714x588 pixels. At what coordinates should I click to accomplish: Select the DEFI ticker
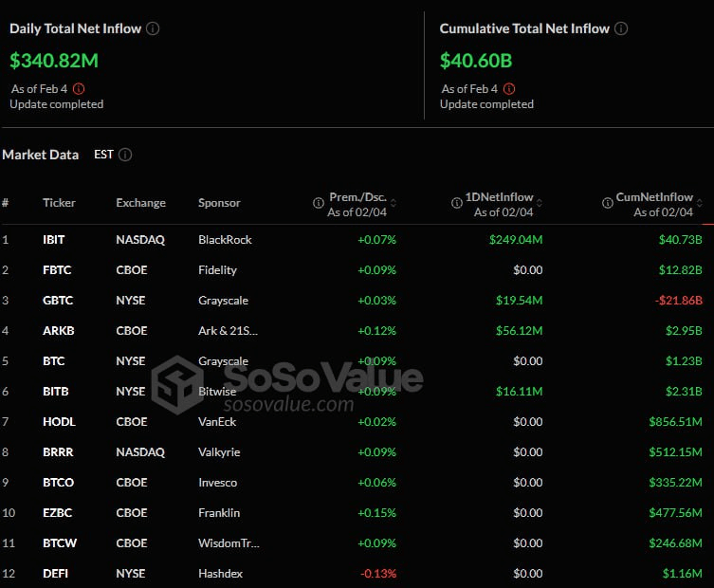55,574
